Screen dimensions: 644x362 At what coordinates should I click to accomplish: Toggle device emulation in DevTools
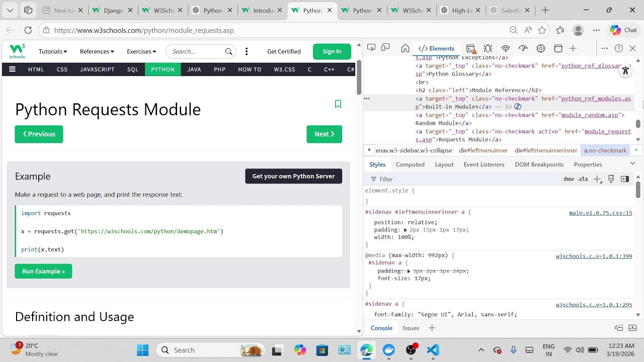[385, 48]
